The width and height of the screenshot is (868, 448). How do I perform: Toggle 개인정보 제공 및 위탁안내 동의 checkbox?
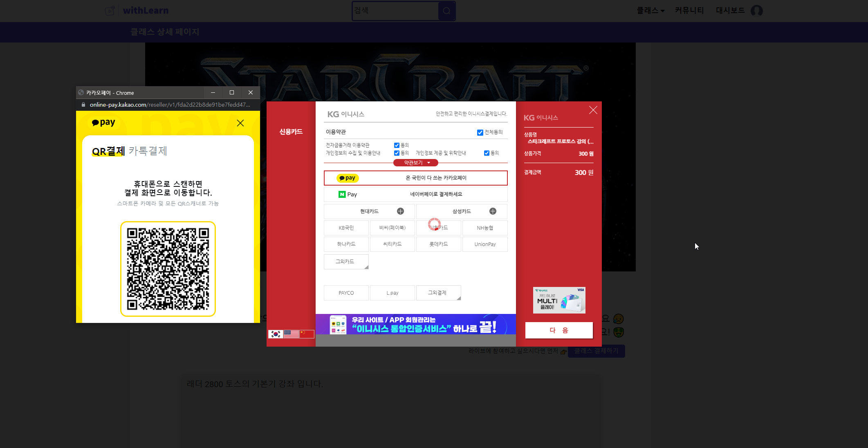click(x=487, y=153)
